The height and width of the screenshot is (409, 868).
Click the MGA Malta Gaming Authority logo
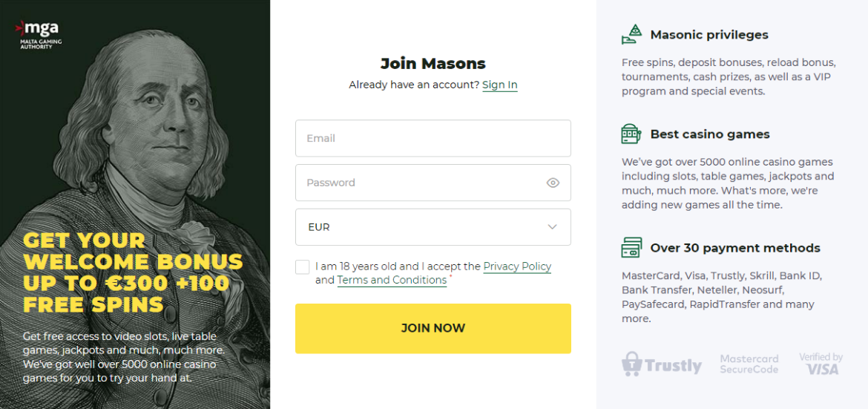[x=40, y=34]
